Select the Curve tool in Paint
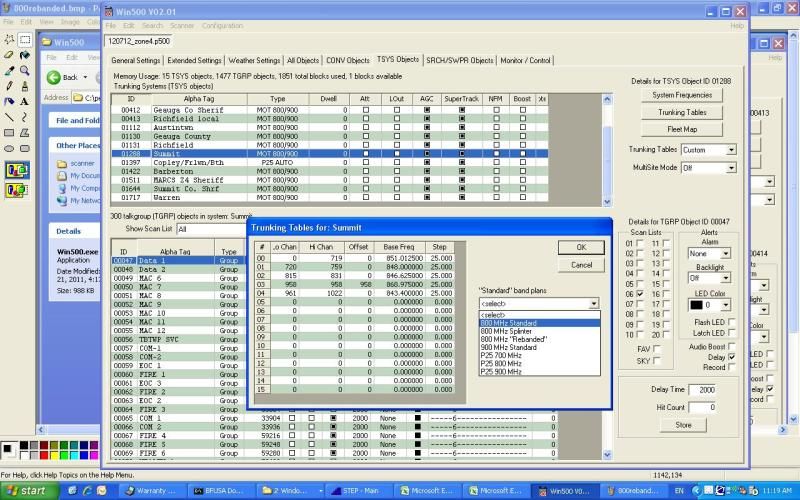This screenshot has width=800, height=500. point(24,117)
